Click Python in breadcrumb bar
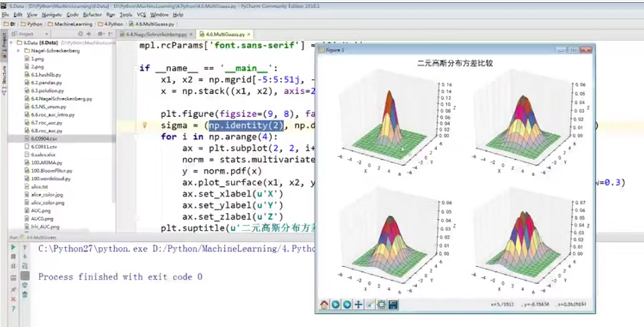The image size is (644, 327). point(32,24)
